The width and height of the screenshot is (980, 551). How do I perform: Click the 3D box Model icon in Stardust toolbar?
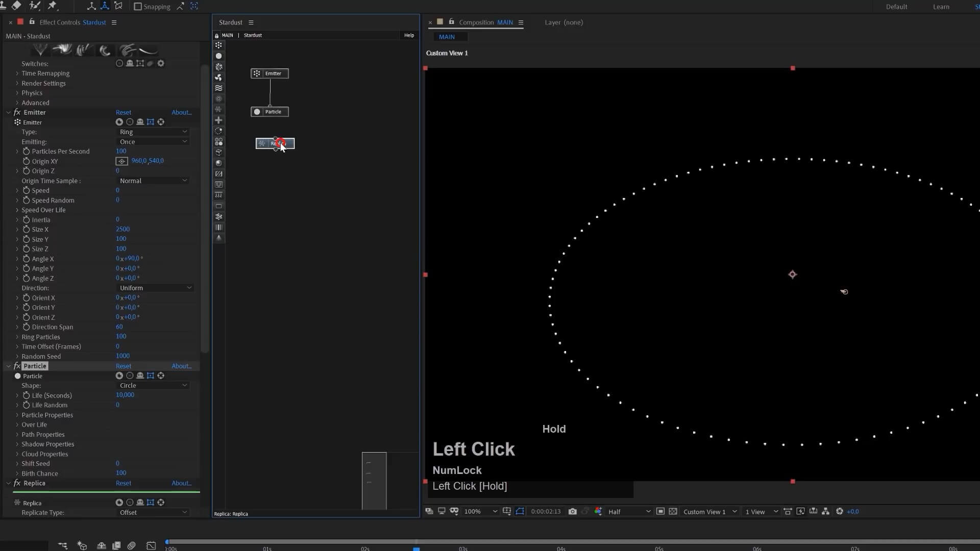[x=218, y=152]
